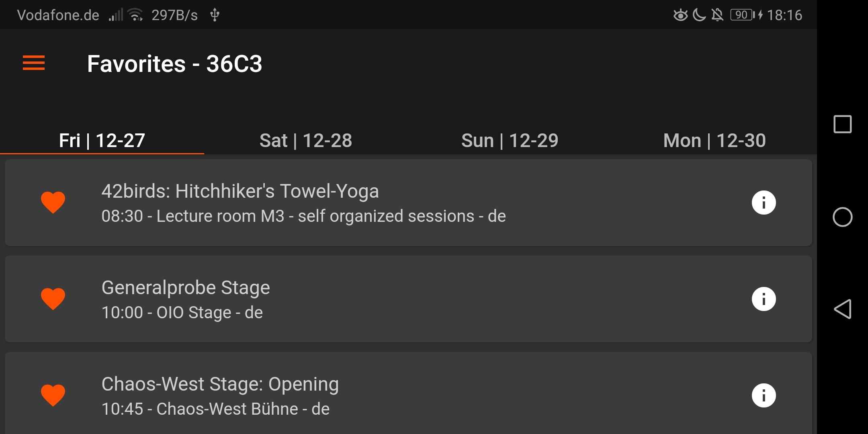The width and height of the screenshot is (868, 434).
Task: Open the 42birds Hitchhiker's Towel-Yoga entry
Action: [x=240, y=191]
